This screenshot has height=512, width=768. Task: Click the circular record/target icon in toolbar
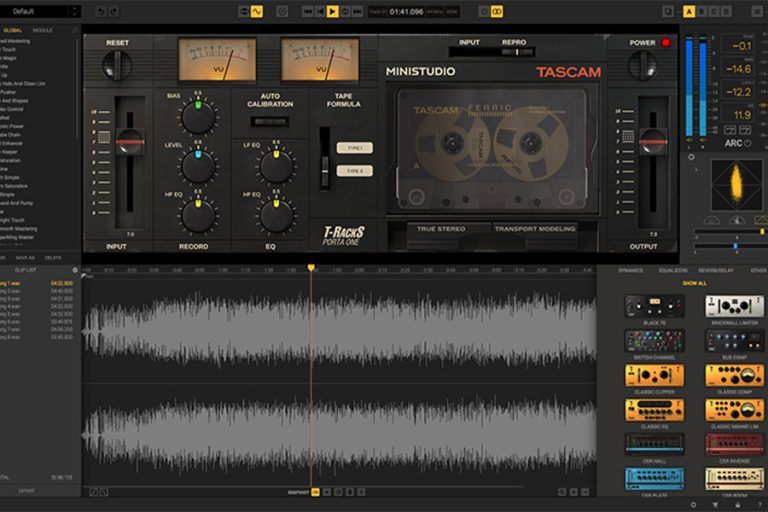pos(282,11)
